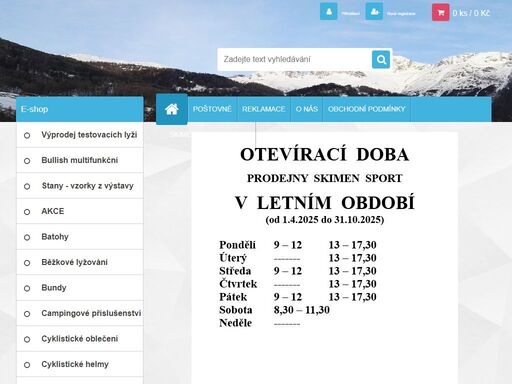
Task: Open the Batohy category
Action: [80, 237]
